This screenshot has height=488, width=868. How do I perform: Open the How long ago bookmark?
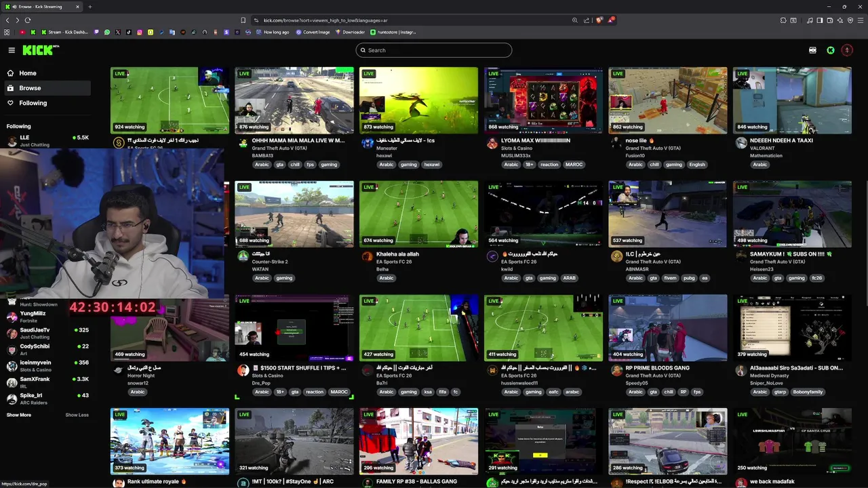point(272,32)
